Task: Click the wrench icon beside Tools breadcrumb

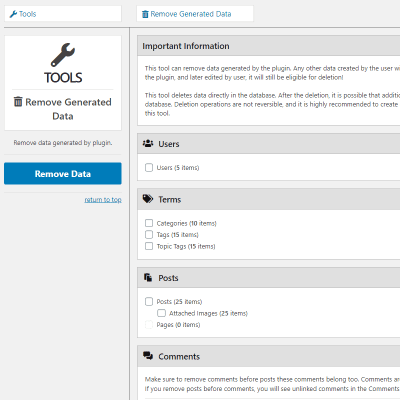Action: click(13, 14)
